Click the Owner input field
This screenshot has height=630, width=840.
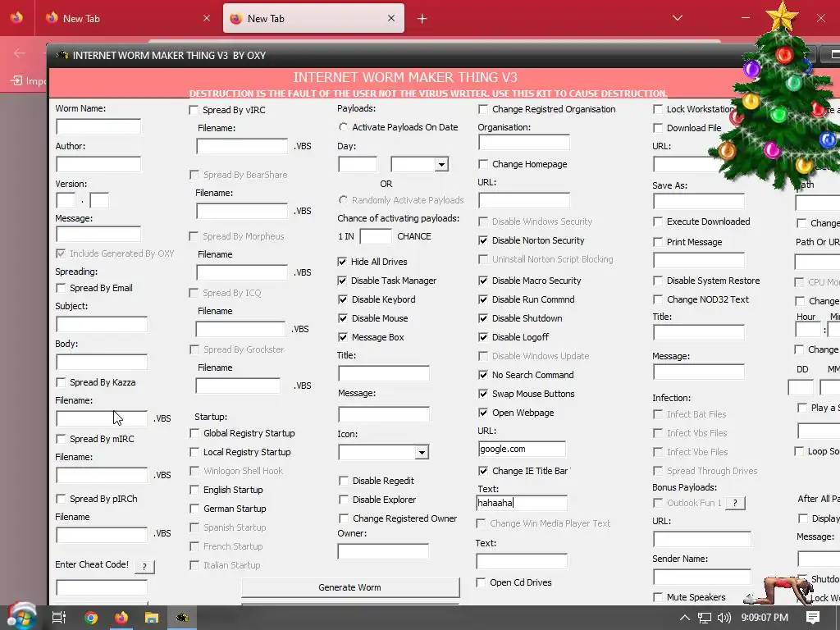(x=383, y=551)
